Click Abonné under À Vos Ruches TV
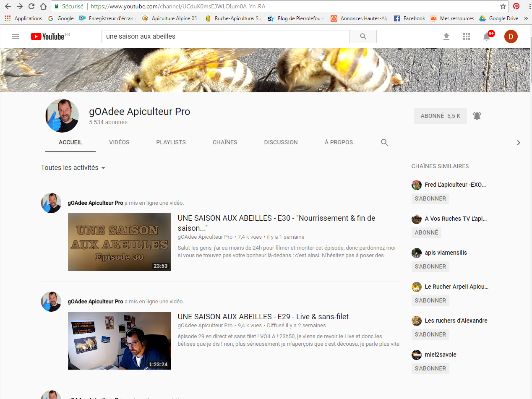 [x=426, y=232]
